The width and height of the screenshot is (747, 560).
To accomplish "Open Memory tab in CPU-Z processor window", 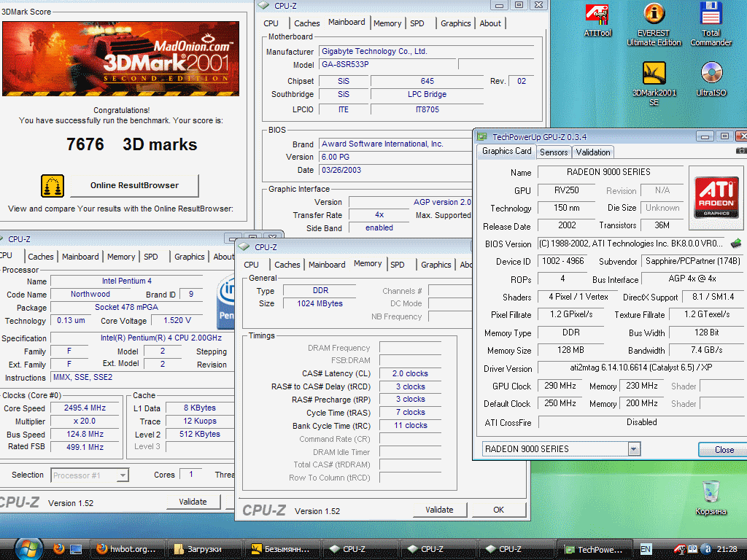I will pos(121,257).
